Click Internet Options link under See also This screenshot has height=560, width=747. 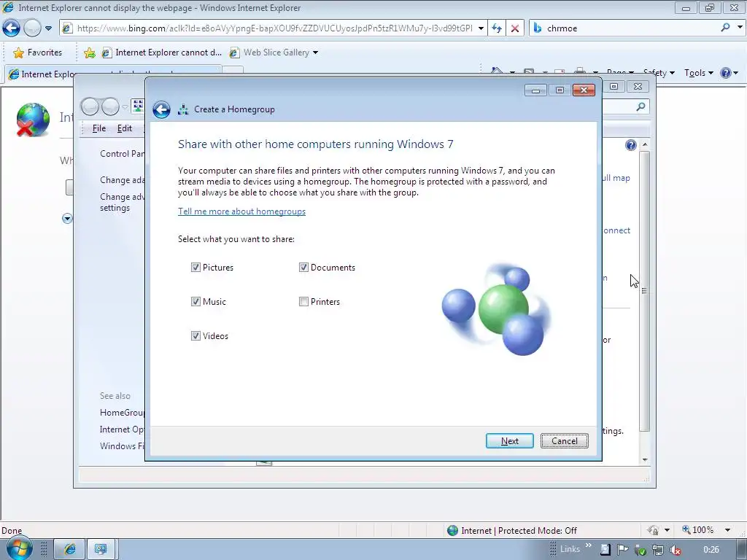point(122,429)
